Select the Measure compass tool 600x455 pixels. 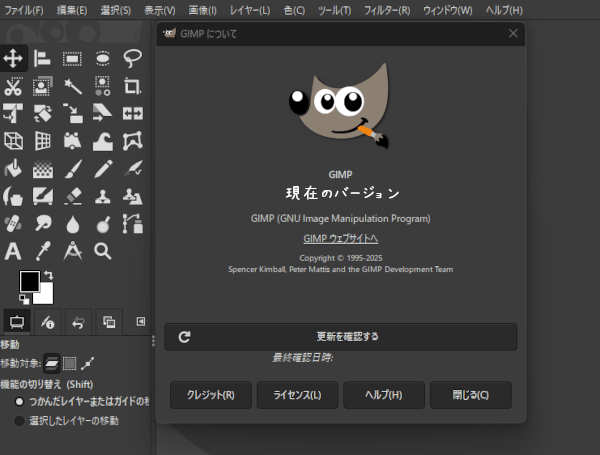click(72, 251)
